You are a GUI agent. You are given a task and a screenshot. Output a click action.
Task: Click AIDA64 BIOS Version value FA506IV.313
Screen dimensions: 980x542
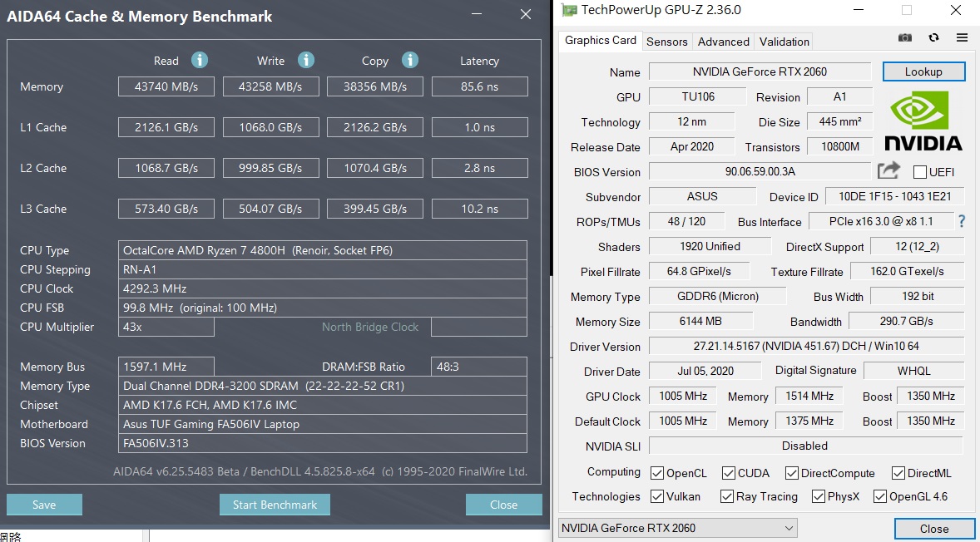[323, 443]
